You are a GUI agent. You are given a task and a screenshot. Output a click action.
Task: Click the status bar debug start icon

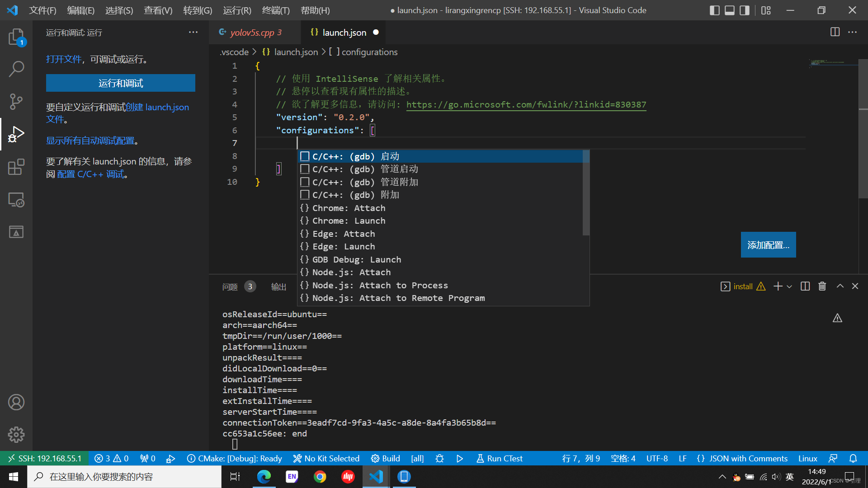click(170, 459)
